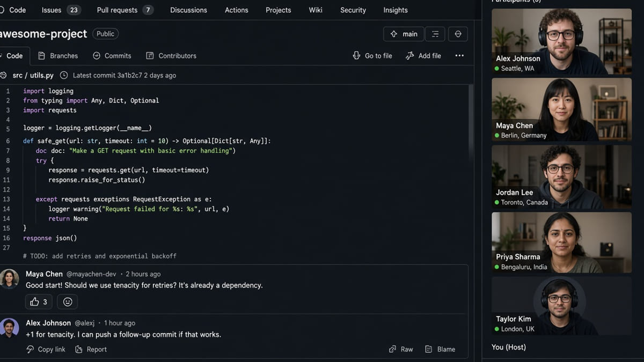Image resolution: width=644 pixels, height=362 pixels.
Task: Select Maya Chen's video tile in participants
Action: pos(561,109)
